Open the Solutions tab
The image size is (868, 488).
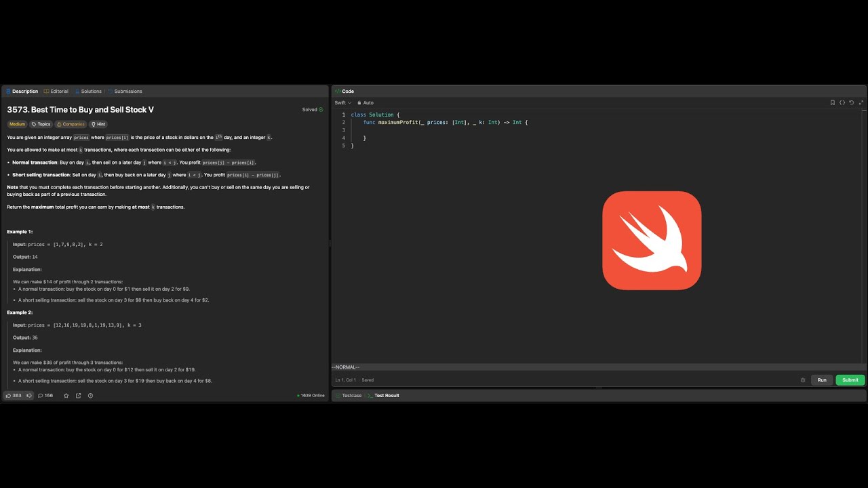point(88,91)
